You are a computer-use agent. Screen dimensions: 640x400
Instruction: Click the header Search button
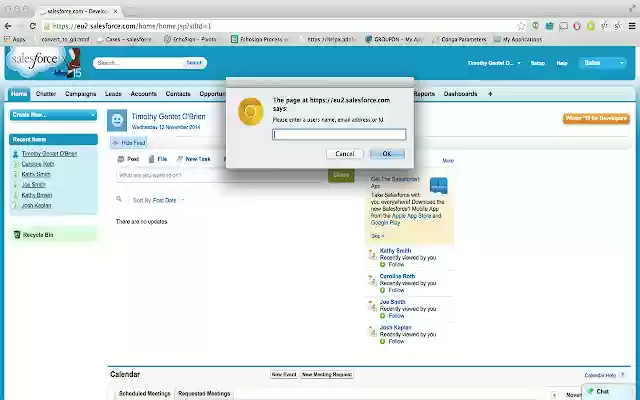194,63
